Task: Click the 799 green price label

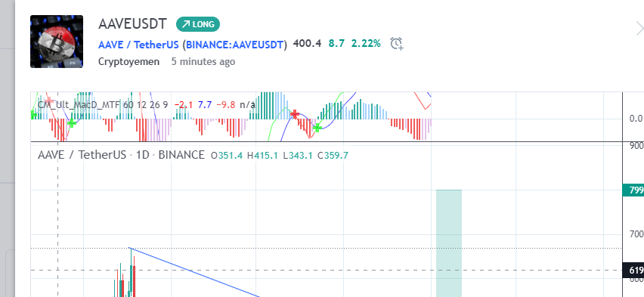Action: [x=633, y=190]
